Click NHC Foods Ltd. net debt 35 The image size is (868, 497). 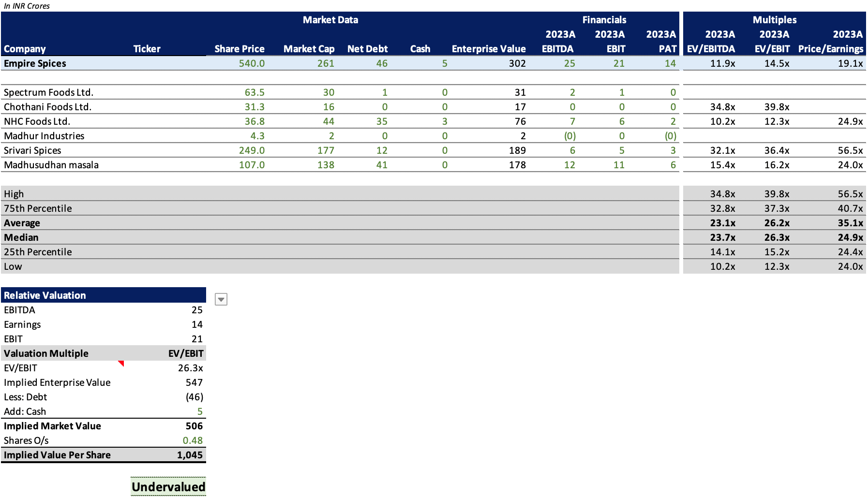tap(382, 121)
